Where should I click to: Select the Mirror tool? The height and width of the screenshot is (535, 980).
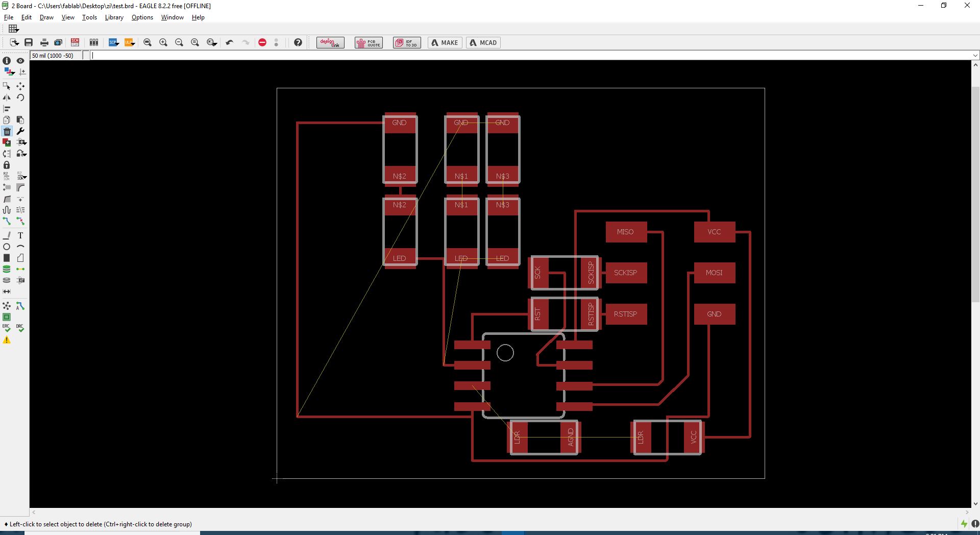[x=7, y=98]
